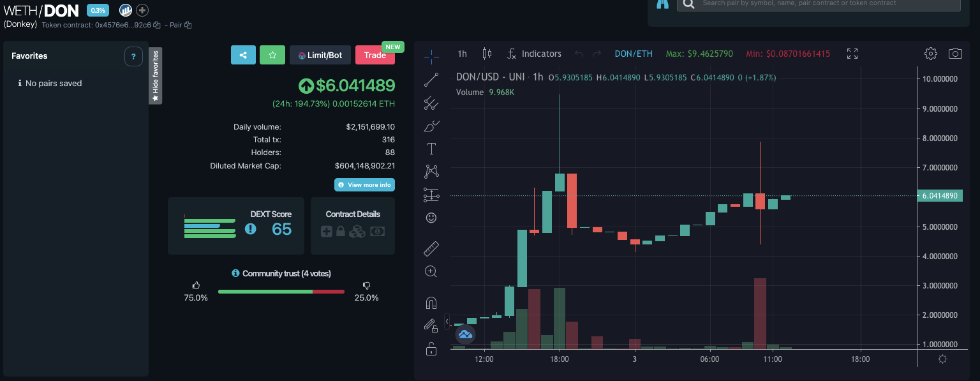Screen dimensions: 980x381
Task: Toggle lock all drawing tools
Action: click(431, 348)
